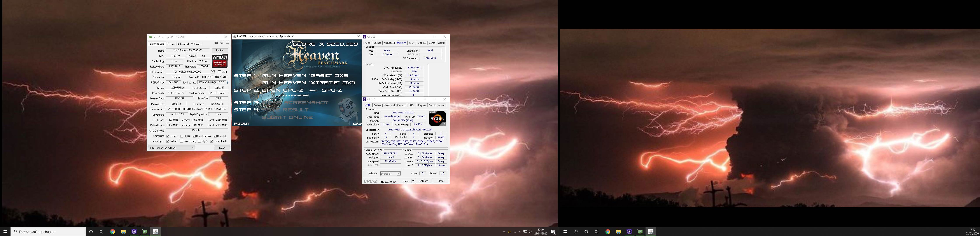Open File Explorer on second monitor taskbar

[x=619, y=231]
